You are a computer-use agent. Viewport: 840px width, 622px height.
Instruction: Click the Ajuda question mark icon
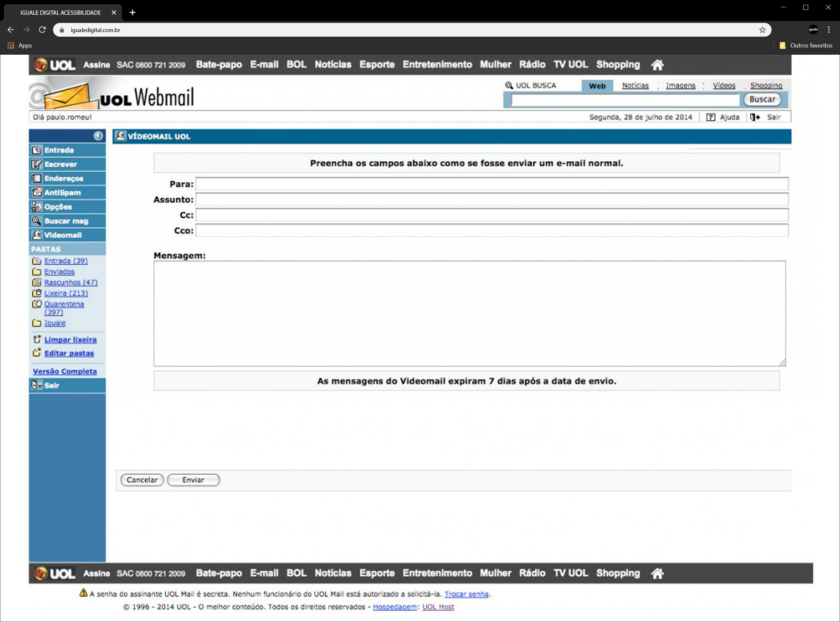point(710,117)
